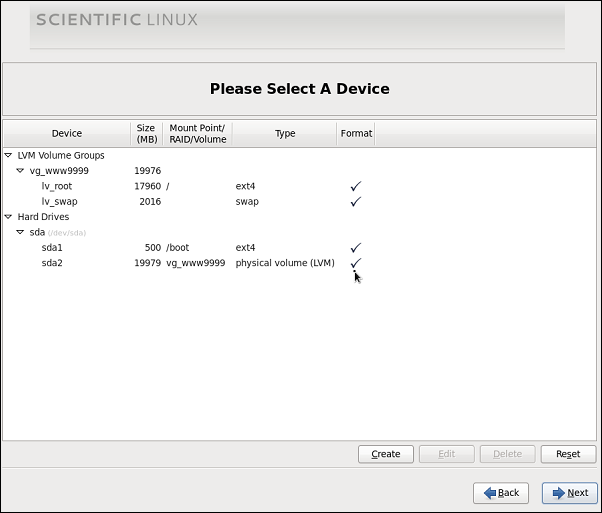The height and width of the screenshot is (513, 602).
Task: Select the lv_swap logical volume row
Action: 299,201
